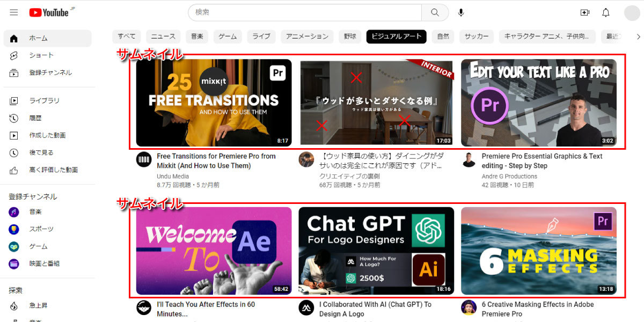Open the hamburger guide menu

coord(14,12)
